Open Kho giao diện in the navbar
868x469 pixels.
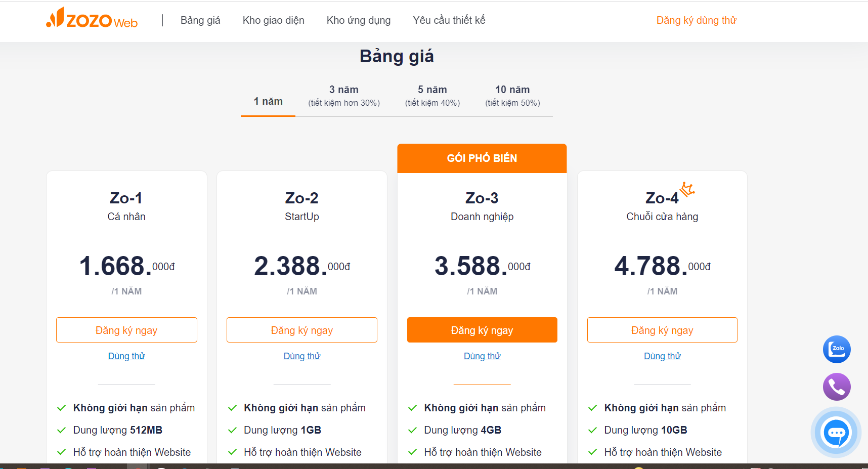click(274, 20)
